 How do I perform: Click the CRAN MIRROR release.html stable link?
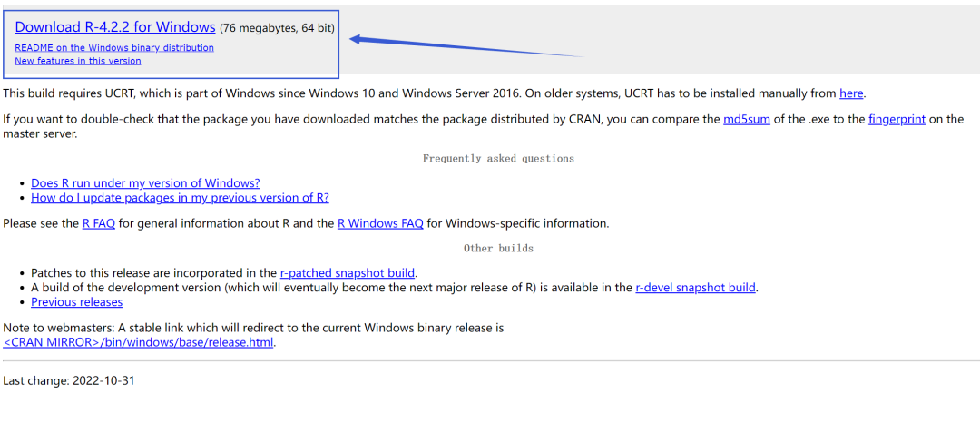(x=139, y=342)
